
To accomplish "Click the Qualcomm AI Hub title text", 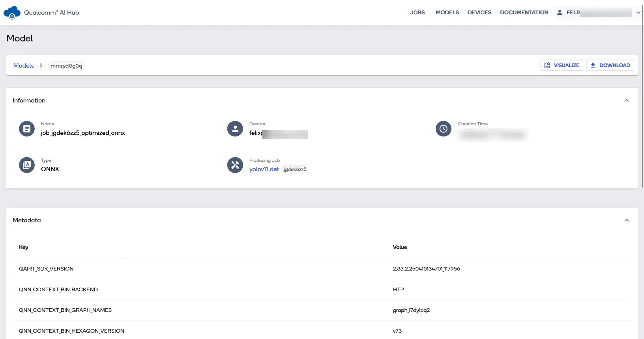I will click(x=51, y=13).
